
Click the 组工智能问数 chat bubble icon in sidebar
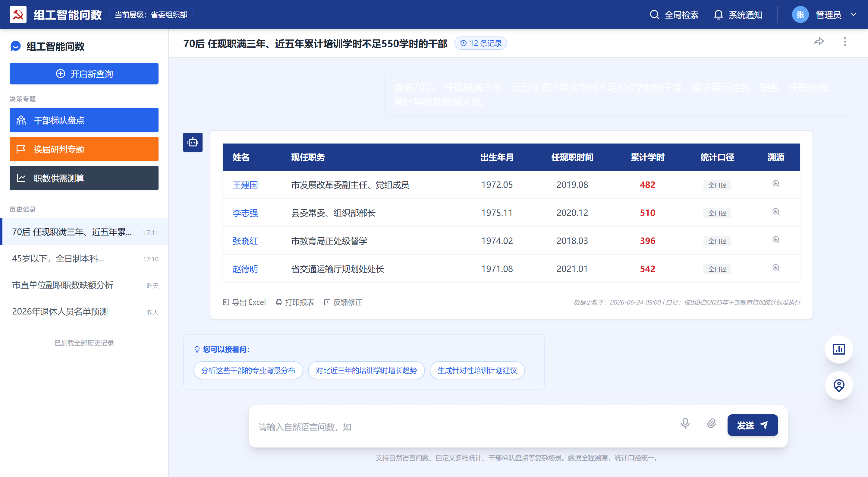[15, 46]
